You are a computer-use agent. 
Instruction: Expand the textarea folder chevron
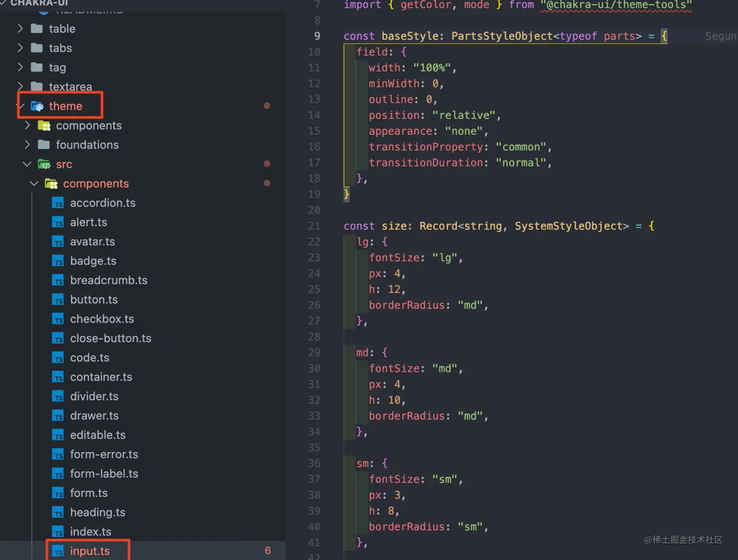(x=20, y=86)
